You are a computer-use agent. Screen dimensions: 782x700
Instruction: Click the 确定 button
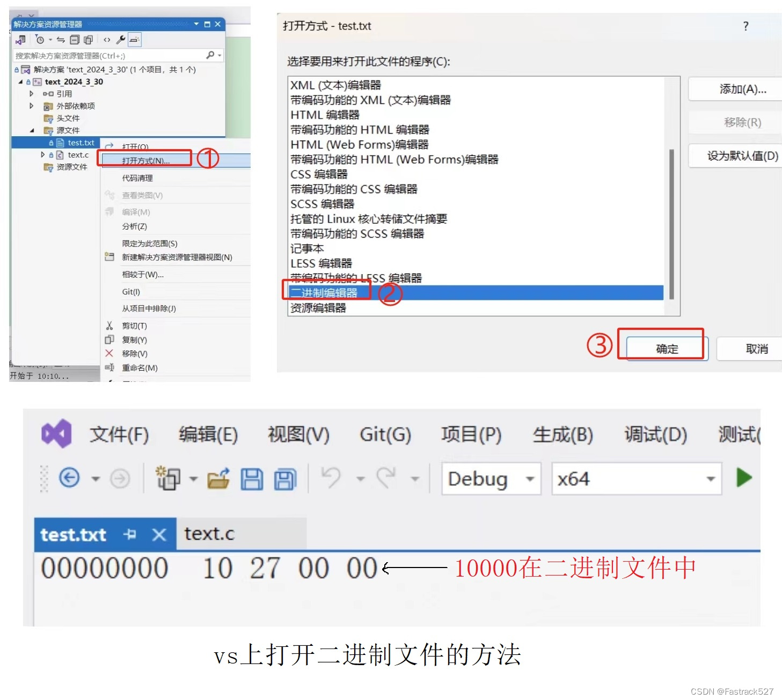point(667,349)
